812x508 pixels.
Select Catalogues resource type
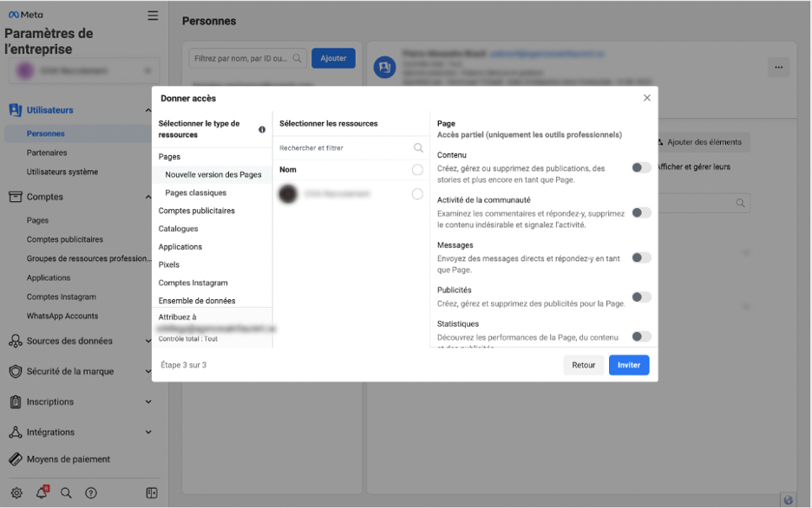tap(178, 229)
